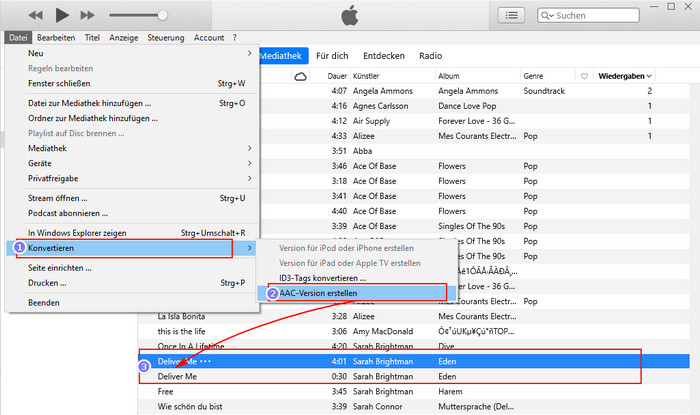Click the Apple logo display
The width and height of the screenshot is (700, 415).
350,16
